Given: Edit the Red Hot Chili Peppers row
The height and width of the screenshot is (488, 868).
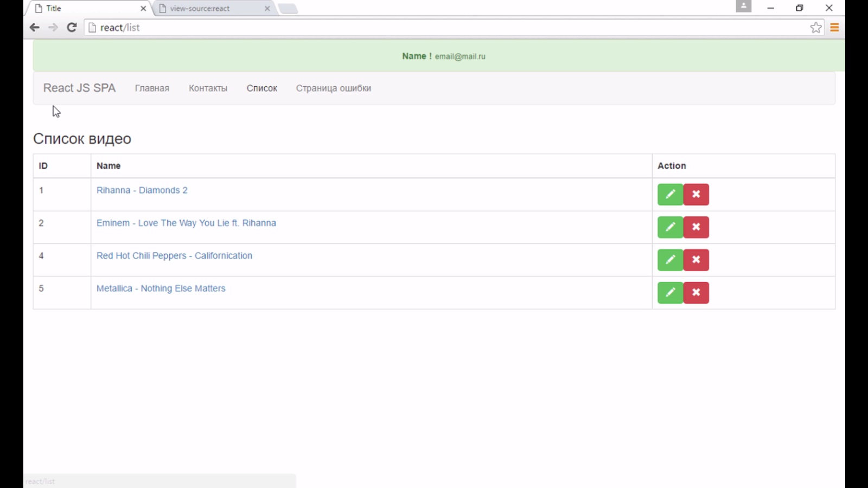Looking at the screenshot, I should [670, 260].
